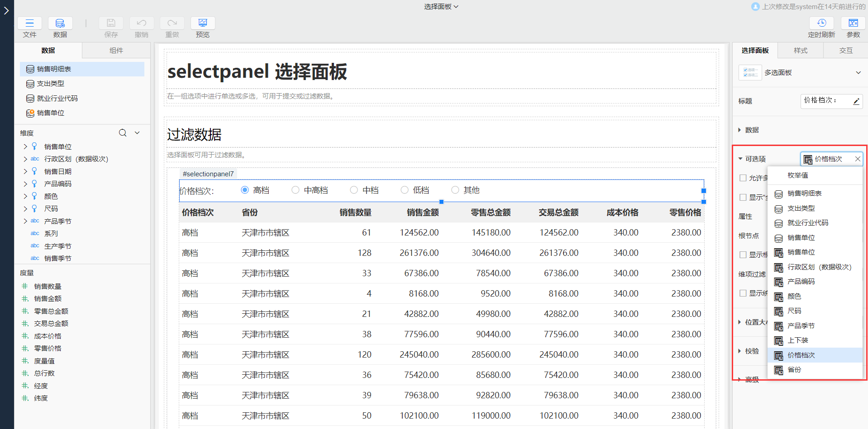The image size is (868, 429).
Task: Select the 中高档 radio button
Action: [296, 190]
